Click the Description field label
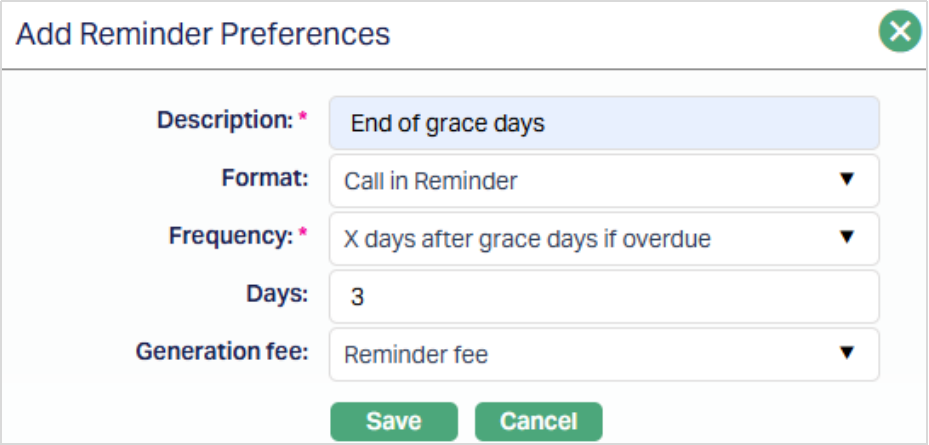 pyautogui.click(x=224, y=120)
